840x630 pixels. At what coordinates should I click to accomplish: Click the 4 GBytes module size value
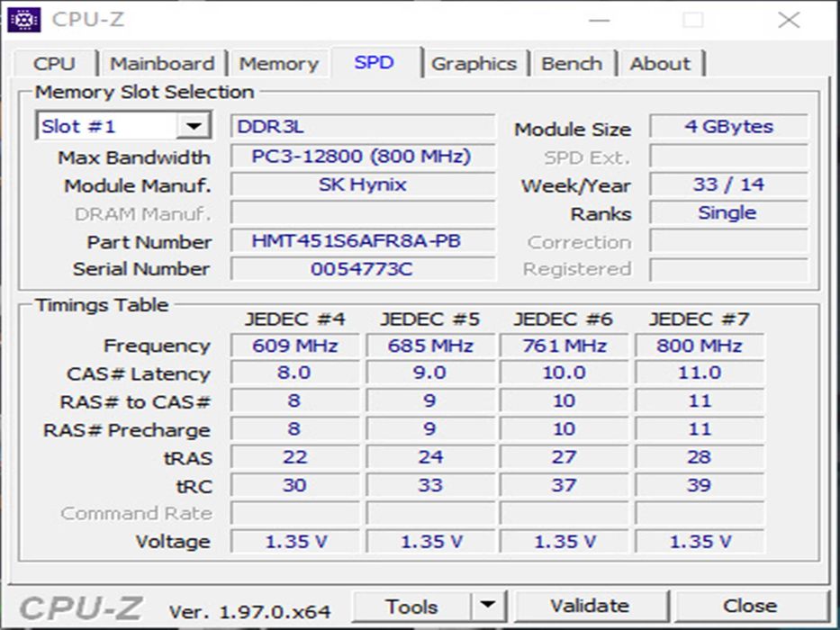click(728, 126)
